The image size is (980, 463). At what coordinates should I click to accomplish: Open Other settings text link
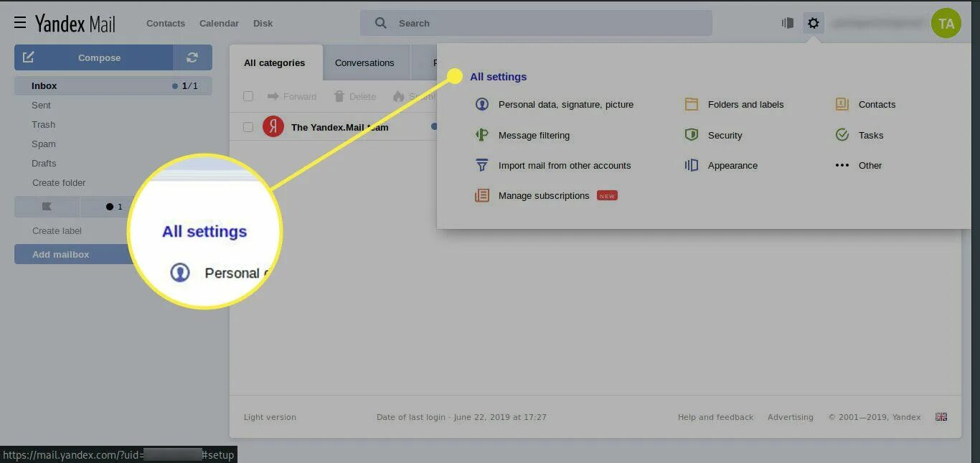click(x=870, y=165)
